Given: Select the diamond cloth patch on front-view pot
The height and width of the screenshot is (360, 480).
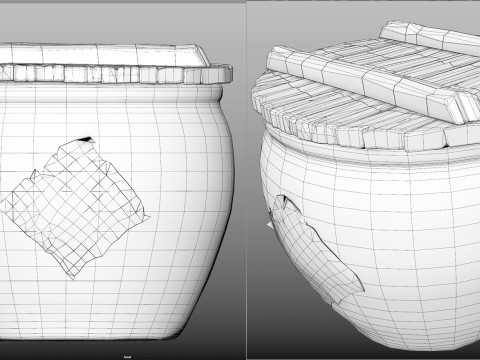Looking at the screenshot, I should pyautogui.click(x=75, y=208).
